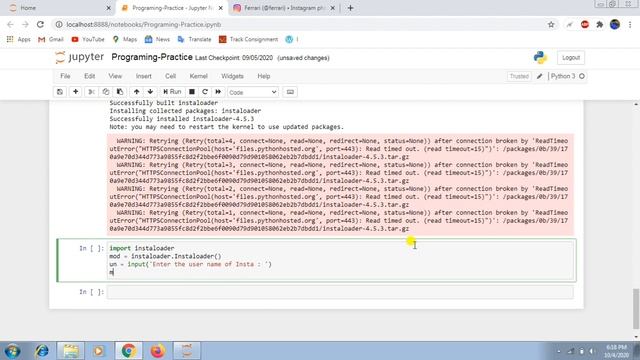Move selected cell up arrow
640x360 pixels.
pyautogui.click(x=137, y=92)
